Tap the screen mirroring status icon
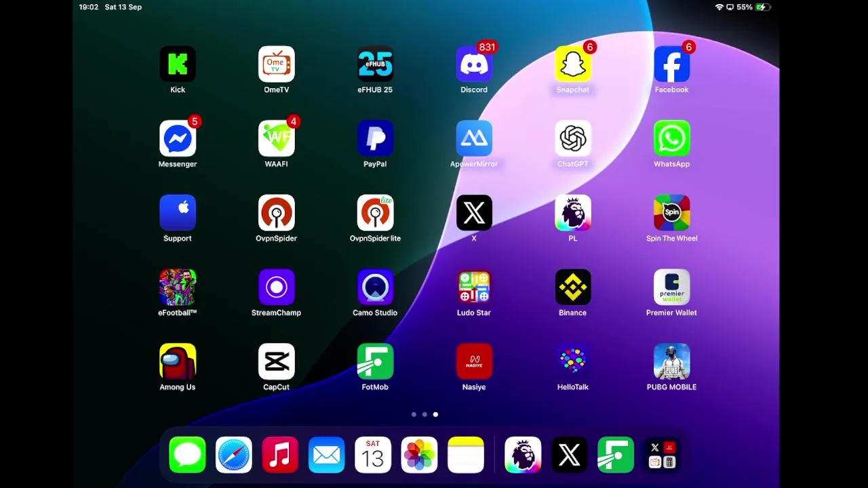The height and width of the screenshot is (488, 868). [730, 7]
